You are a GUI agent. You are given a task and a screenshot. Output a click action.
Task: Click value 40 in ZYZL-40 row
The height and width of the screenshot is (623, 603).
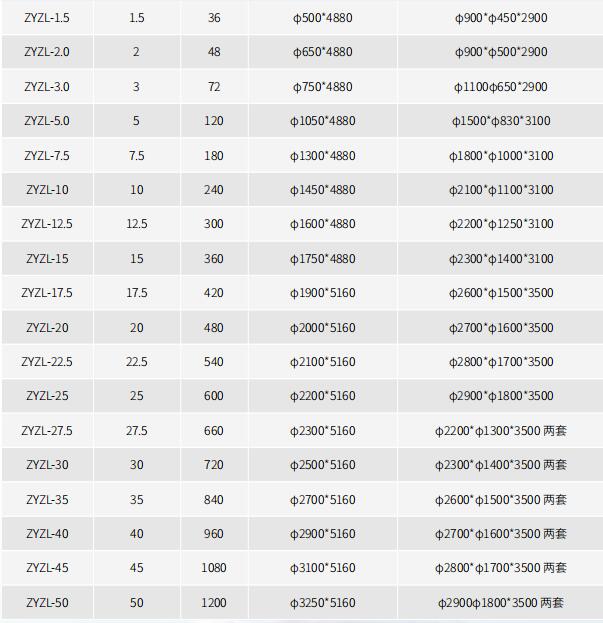137,534
